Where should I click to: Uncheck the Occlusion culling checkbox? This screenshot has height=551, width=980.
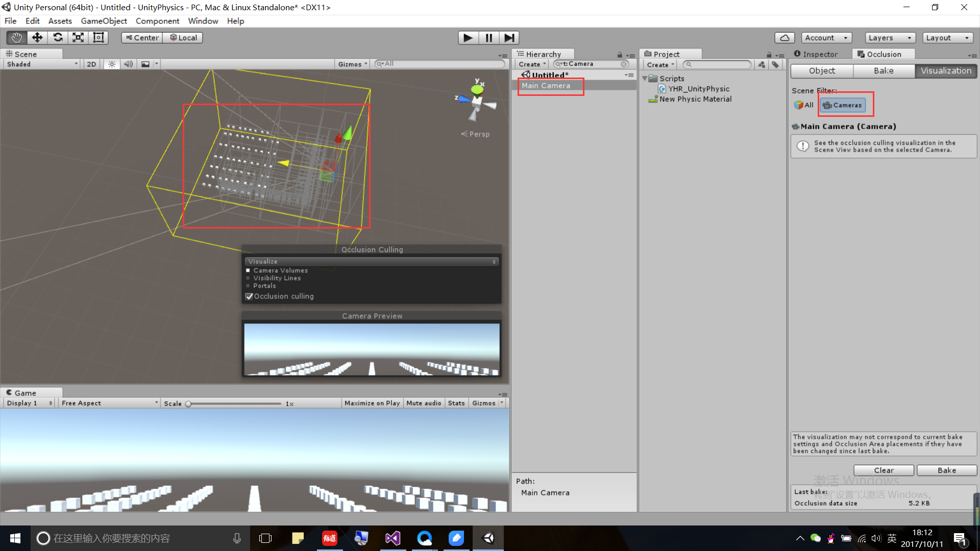249,296
